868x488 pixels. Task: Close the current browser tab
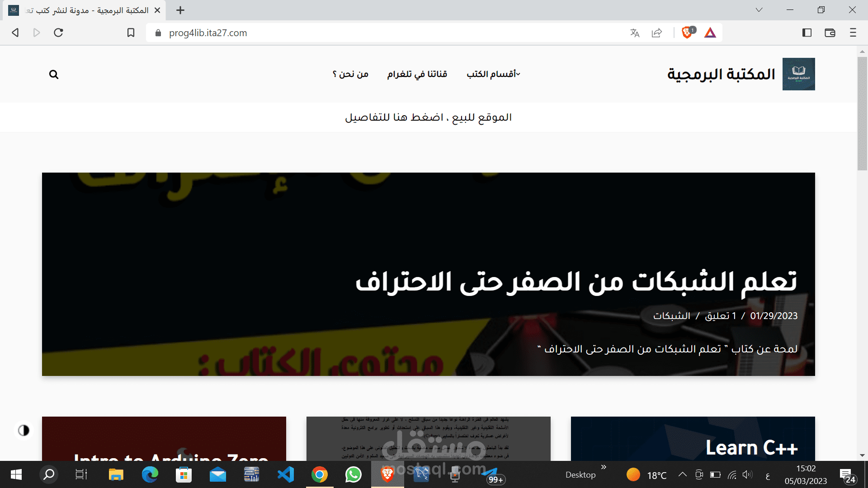click(157, 10)
